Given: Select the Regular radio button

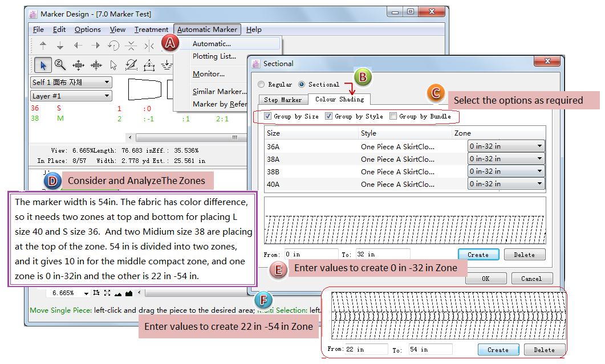Looking at the screenshot, I should pos(261,84).
